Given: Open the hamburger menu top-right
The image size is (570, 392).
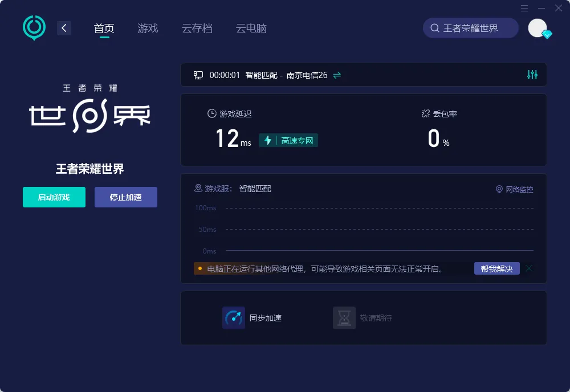Looking at the screenshot, I should pyautogui.click(x=524, y=9).
